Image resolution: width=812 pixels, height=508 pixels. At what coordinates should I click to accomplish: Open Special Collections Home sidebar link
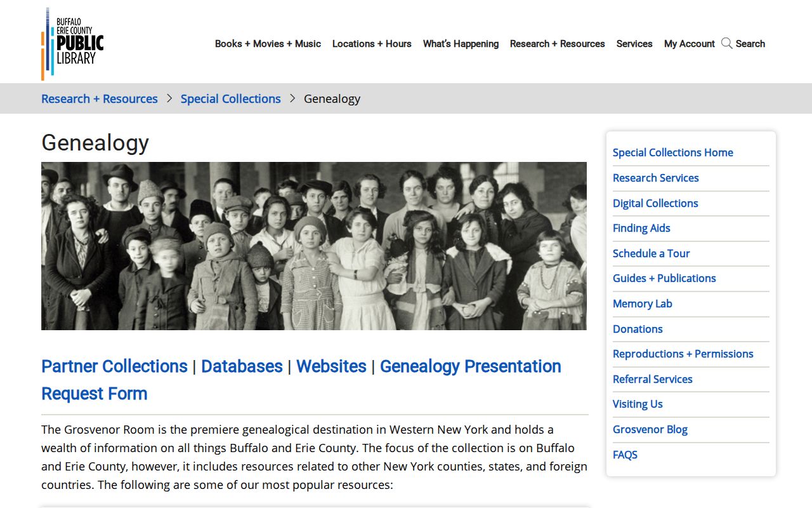[673, 152]
